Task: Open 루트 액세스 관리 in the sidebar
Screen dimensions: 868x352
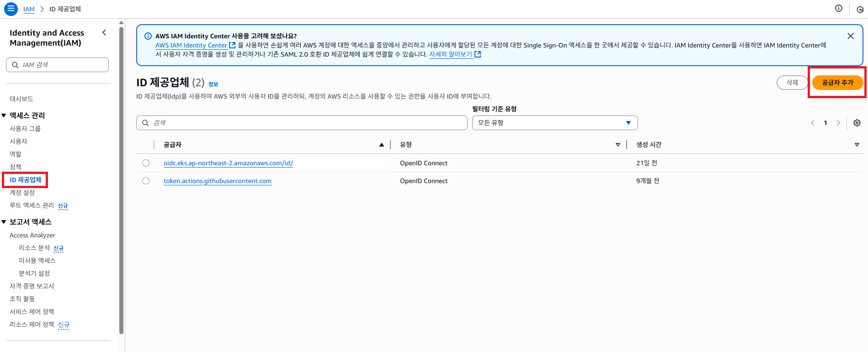Action: click(32, 205)
